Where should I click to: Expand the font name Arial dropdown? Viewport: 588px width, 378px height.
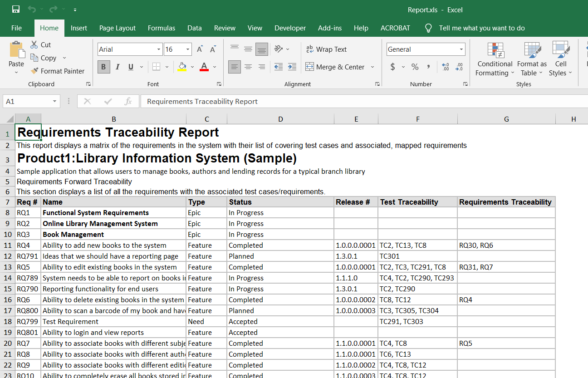click(x=159, y=49)
